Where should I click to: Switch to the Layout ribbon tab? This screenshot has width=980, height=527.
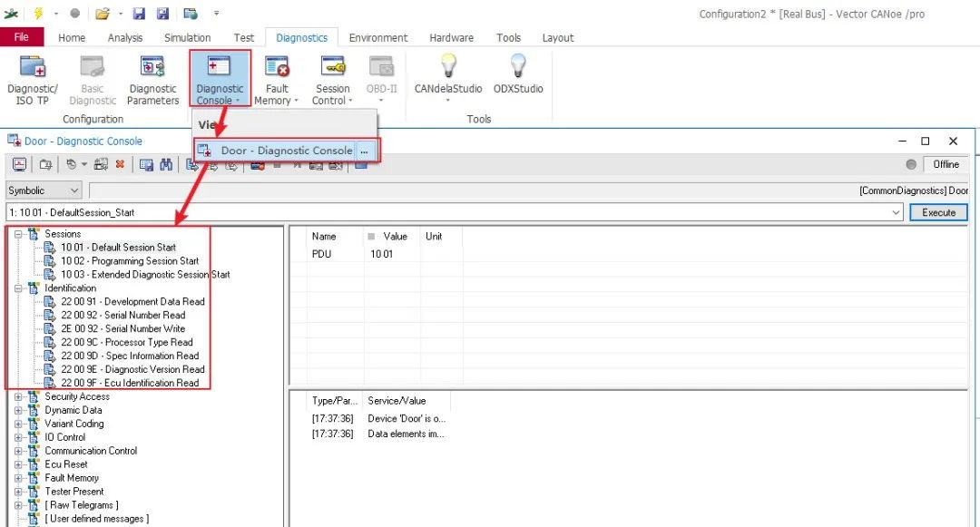[557, 37]
